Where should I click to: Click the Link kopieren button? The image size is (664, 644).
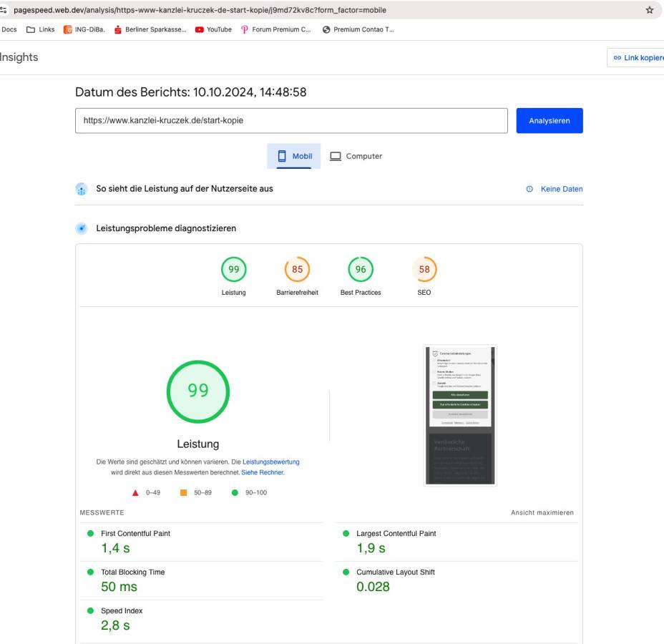click(636, 57)
